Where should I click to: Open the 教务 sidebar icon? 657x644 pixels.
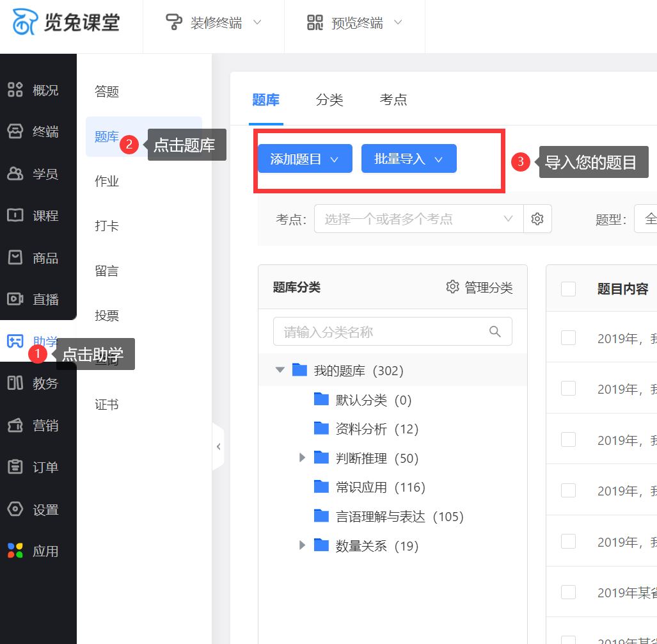15,383
